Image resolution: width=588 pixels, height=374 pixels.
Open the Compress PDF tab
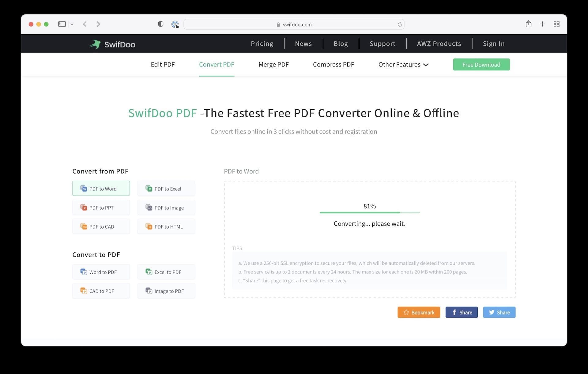333,65
